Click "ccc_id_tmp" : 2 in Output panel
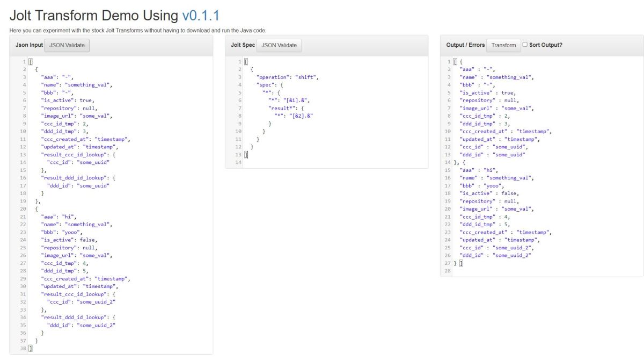This screenshot has width=644, height=360. (485, 116)
